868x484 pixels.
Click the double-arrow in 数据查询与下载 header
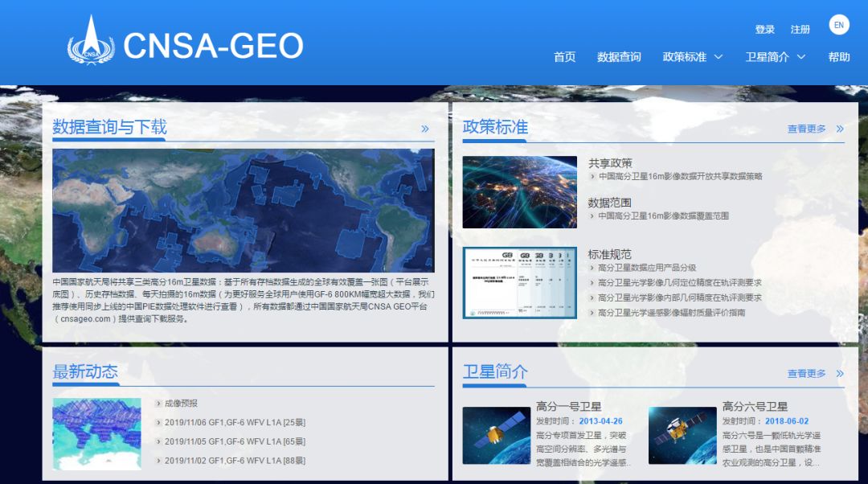(x=424, y=129)
